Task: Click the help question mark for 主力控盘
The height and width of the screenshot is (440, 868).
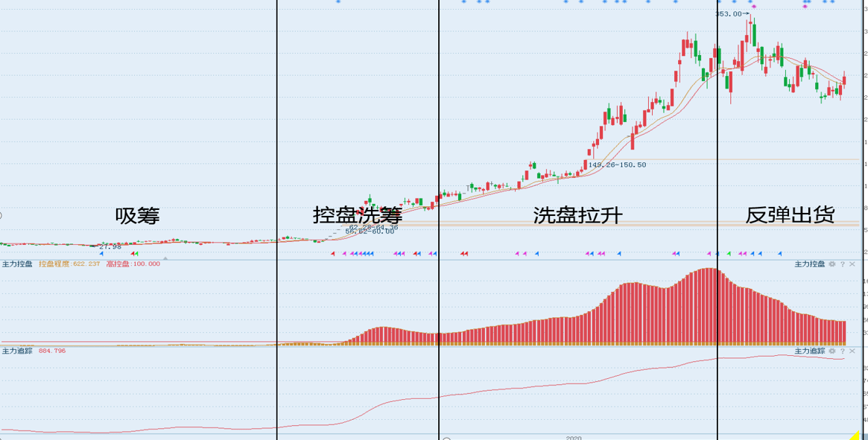Action: [x=843, y=264]
